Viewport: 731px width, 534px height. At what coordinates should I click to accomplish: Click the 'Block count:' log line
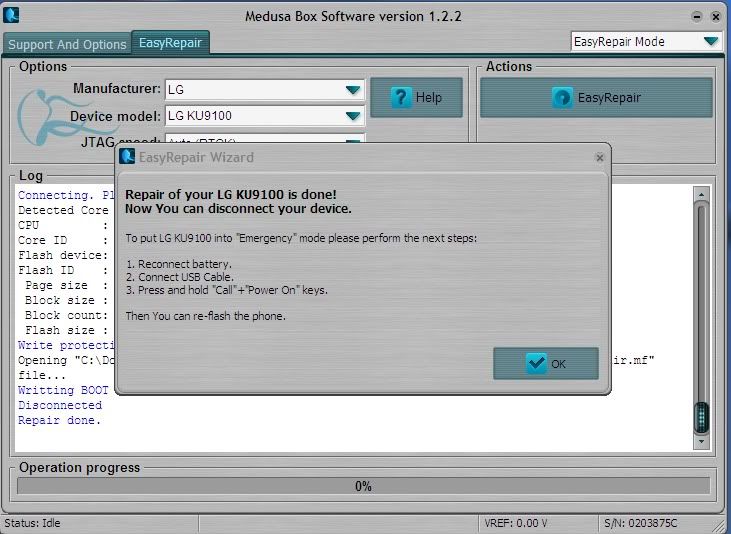(66, 315)
